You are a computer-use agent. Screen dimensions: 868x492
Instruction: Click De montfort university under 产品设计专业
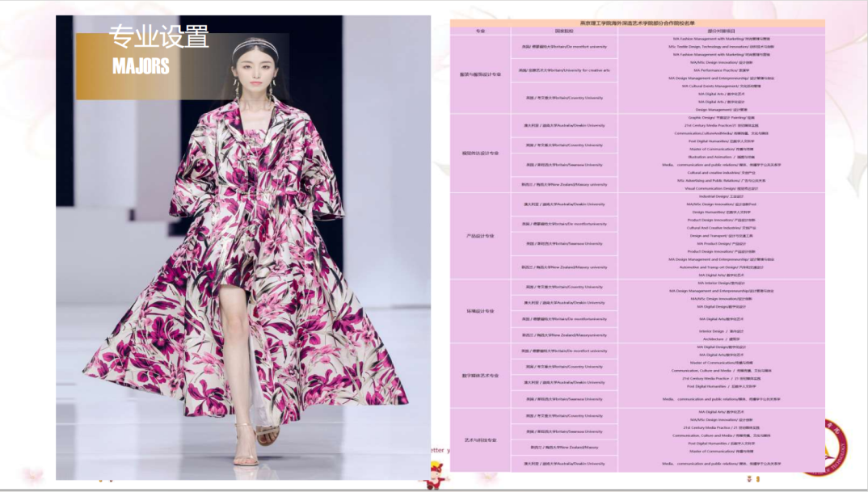pyautogui.click(x=564, y=224)
